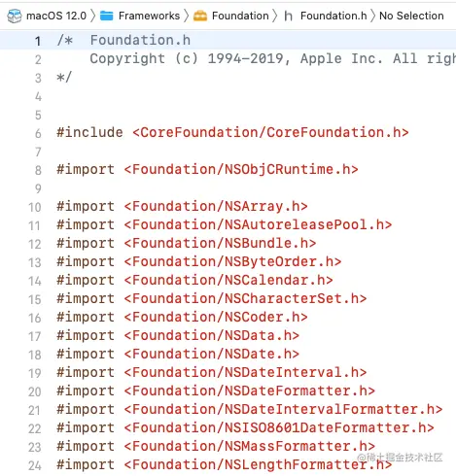Viewport: 456px width, 476px height.
Task: Click line number 17 in the gutter
Action: [x=35, y=336]
